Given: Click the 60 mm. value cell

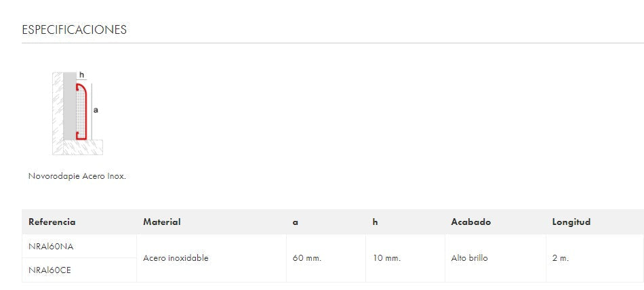Looking at the screenshot, I should (x=307, y=258).
